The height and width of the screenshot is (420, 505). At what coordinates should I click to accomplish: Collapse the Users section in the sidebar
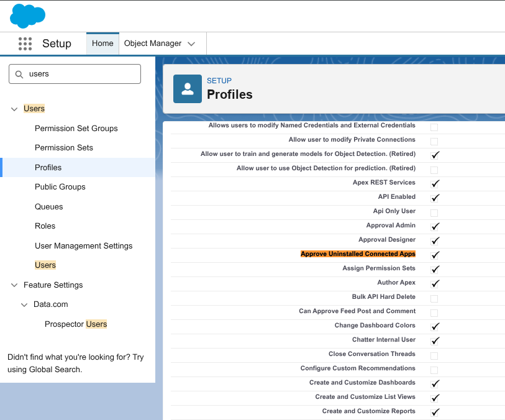14,108
